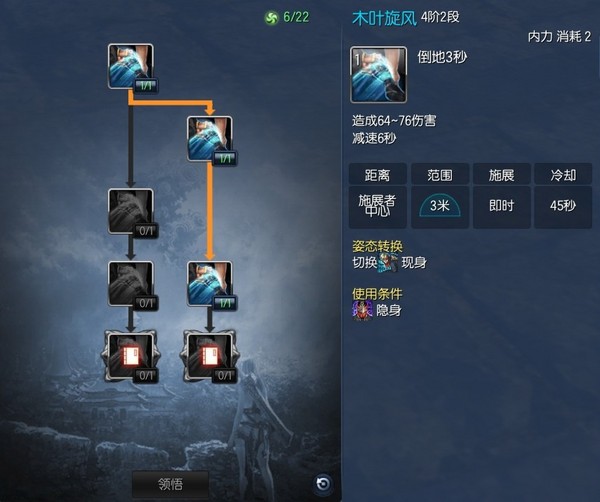Select the unlearned left skill node under root
The height and width of the screenshot is (502, 600).
(131, 211)
